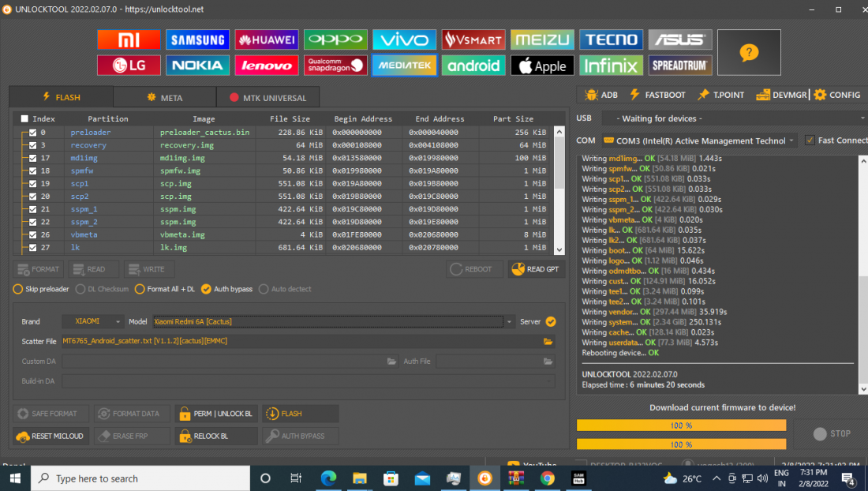Click the Scatter File path field

click(309, 342)
